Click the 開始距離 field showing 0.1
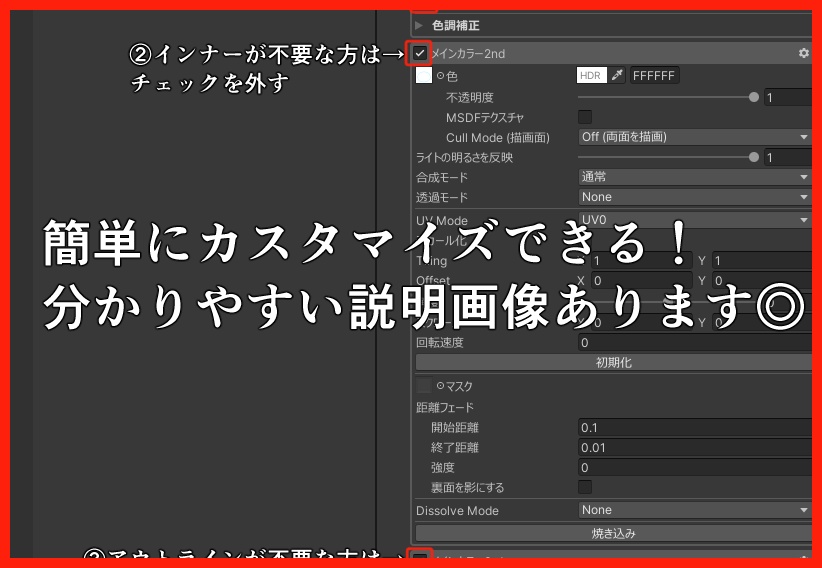 point(695,427)
